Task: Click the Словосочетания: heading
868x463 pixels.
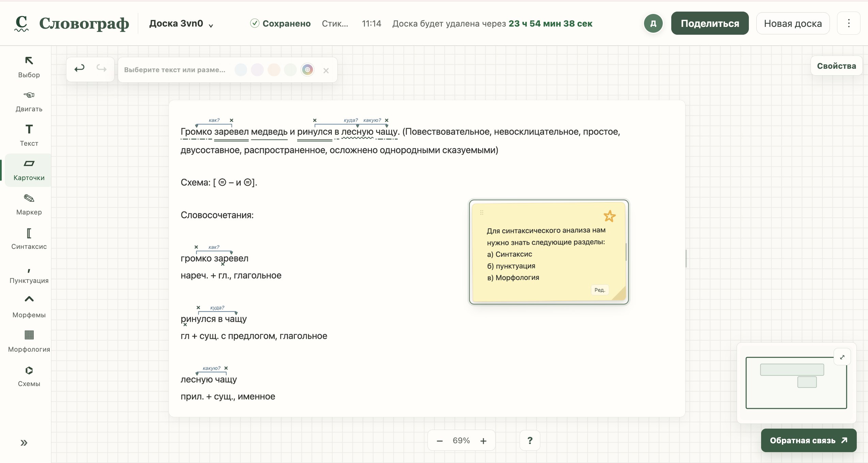Action: [217, 215]
